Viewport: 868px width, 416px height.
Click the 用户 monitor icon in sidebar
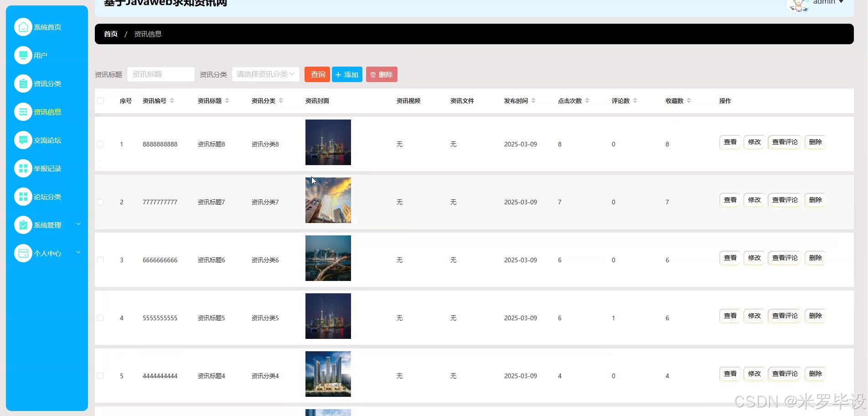click(x=23, y=55)
